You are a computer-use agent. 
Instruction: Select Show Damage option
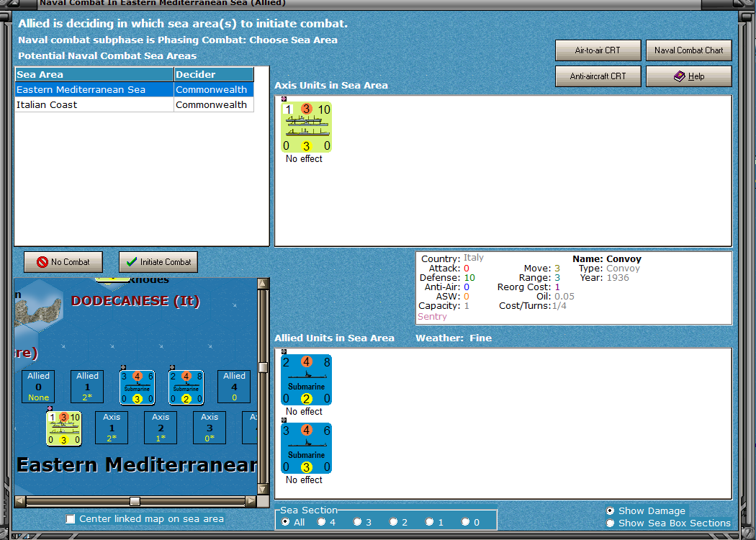pyautogui.click(x=611, y=510)
